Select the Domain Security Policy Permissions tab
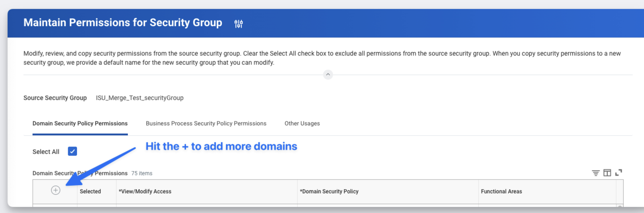The image size is (644, 213). pyautogui.click(x=80, y=124)
